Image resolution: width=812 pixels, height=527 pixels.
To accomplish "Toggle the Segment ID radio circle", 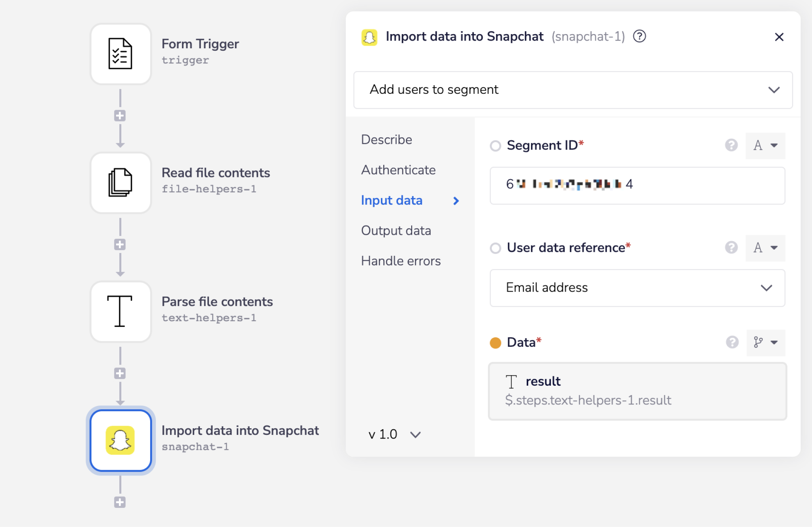I will [x=495, y=146].
